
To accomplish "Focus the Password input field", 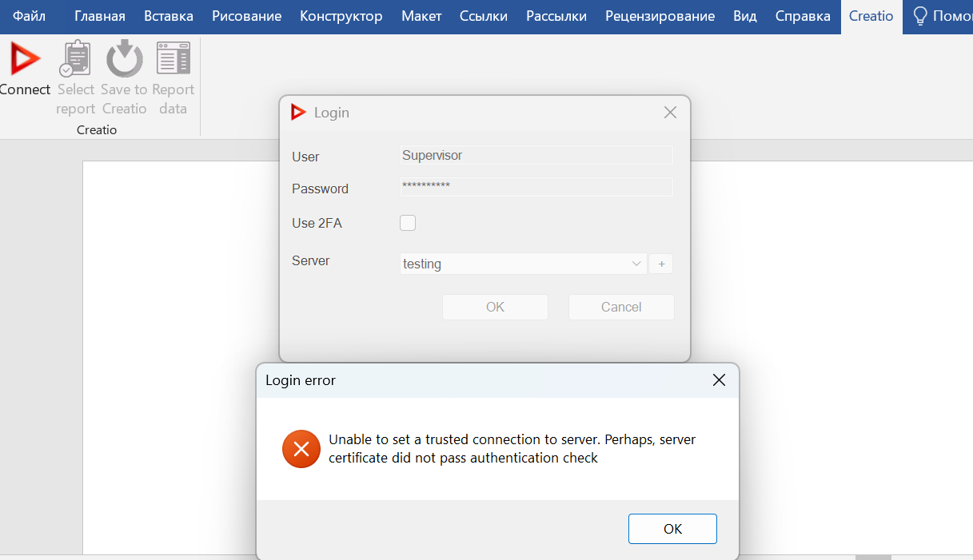I will click(536, 186).
